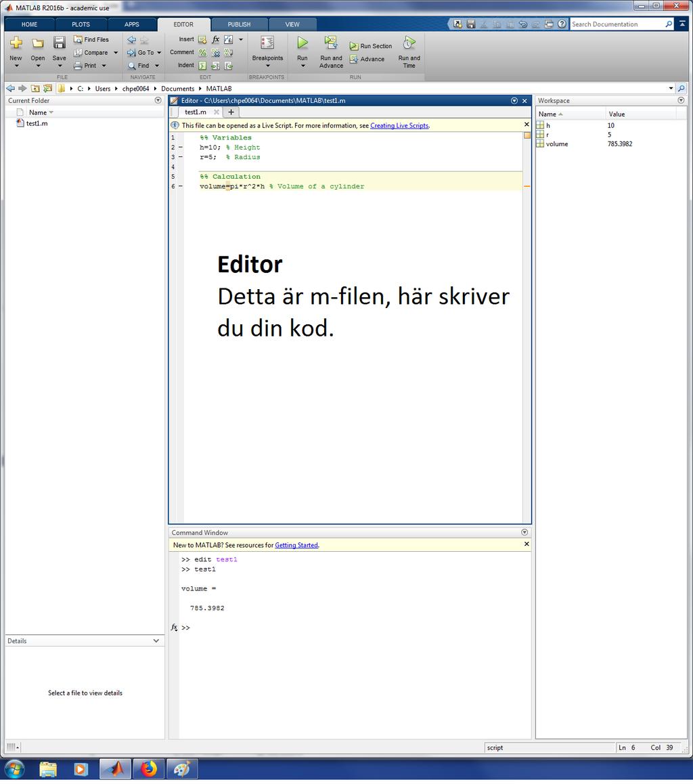This screenshot has height=784, width=693.
Task: Open the Getting Started link
Action: point(296,545)
